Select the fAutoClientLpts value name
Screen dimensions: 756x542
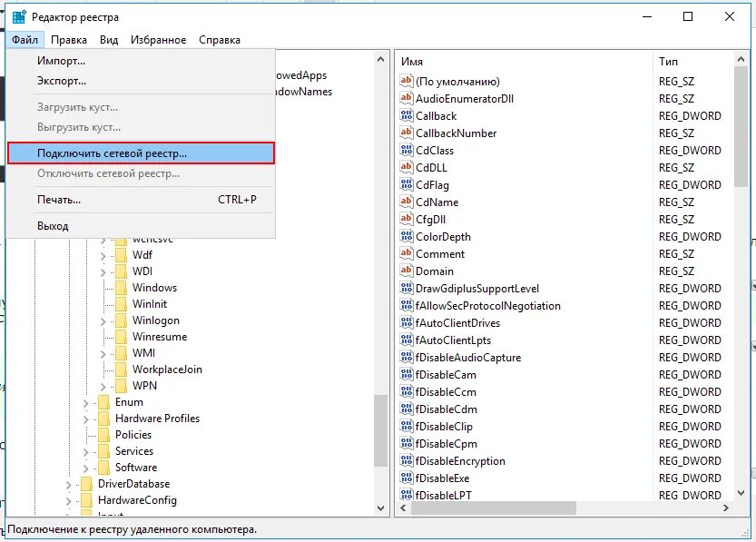453,340
